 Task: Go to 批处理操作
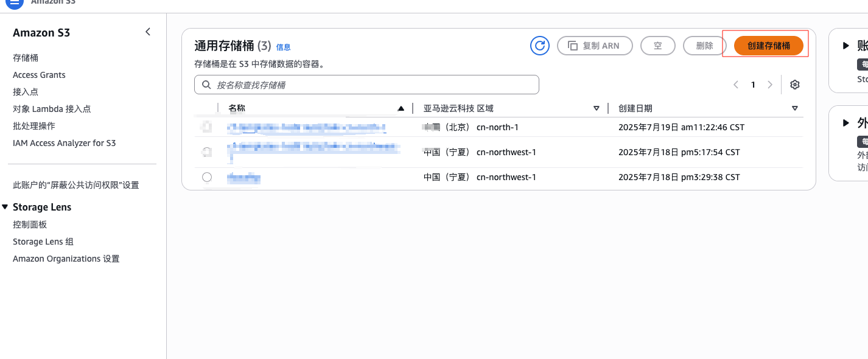pos(34,126)
